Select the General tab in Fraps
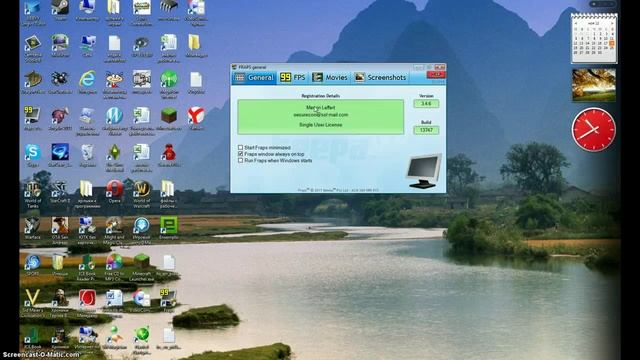 pos(254,77)
